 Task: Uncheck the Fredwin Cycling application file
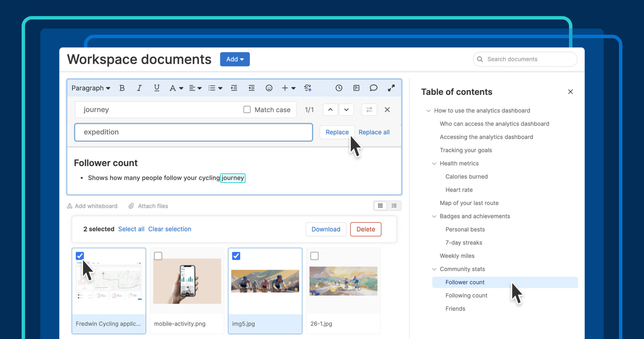pos(80,256)
